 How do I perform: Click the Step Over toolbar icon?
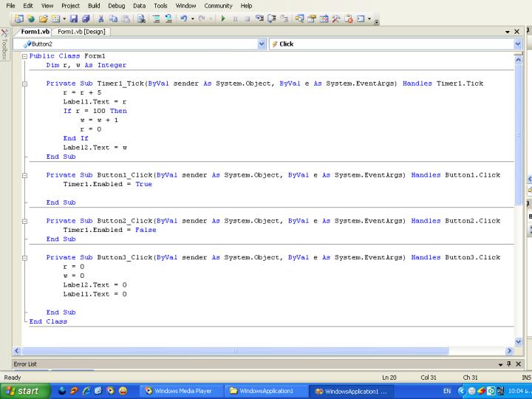coord(272,18)
